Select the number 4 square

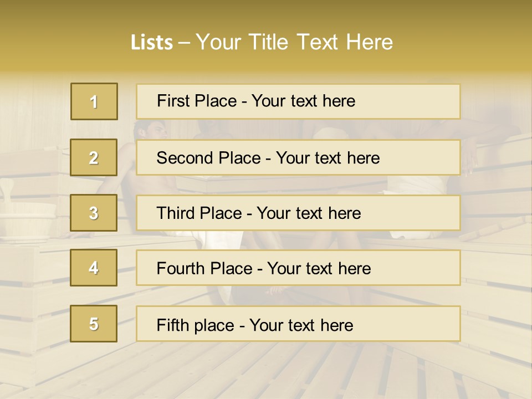pyautogui.click(x=94, y=268)
